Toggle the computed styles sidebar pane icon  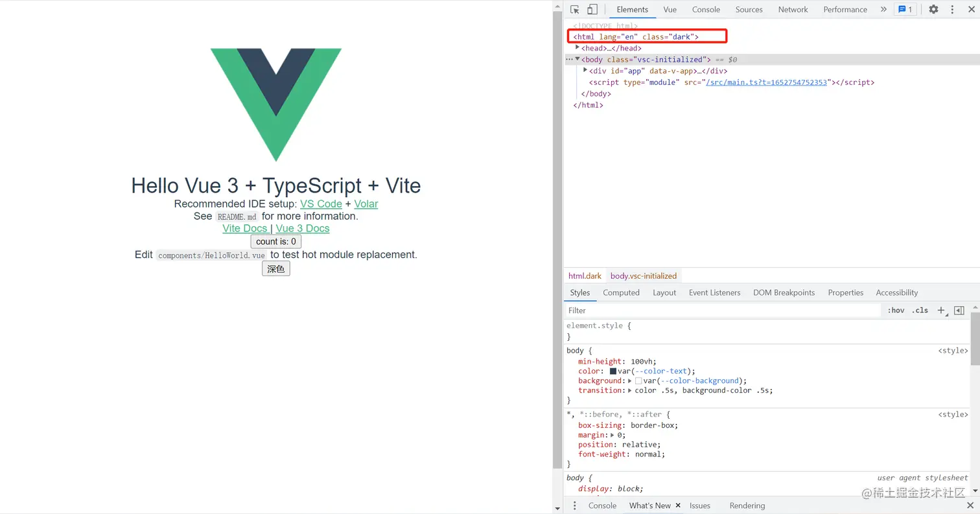(x=959, y=310)
